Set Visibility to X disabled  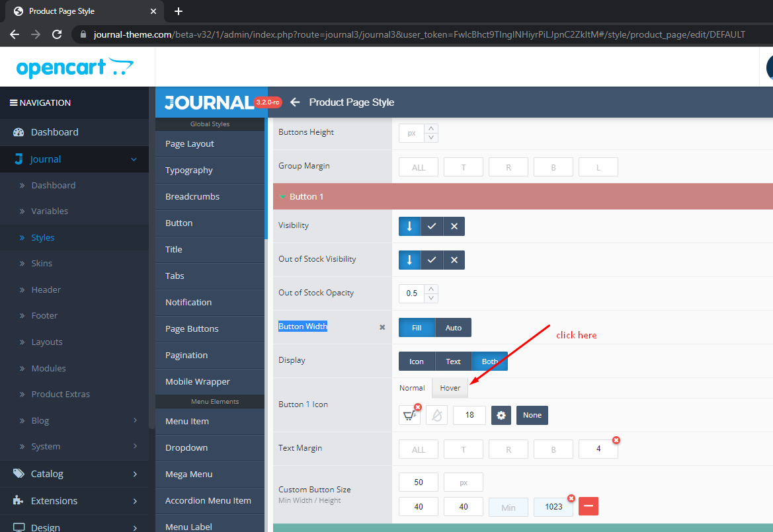(454, 226)
